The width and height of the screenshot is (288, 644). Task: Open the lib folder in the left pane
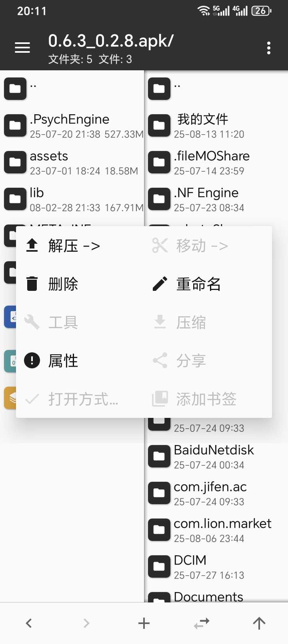tap(72, 199)
